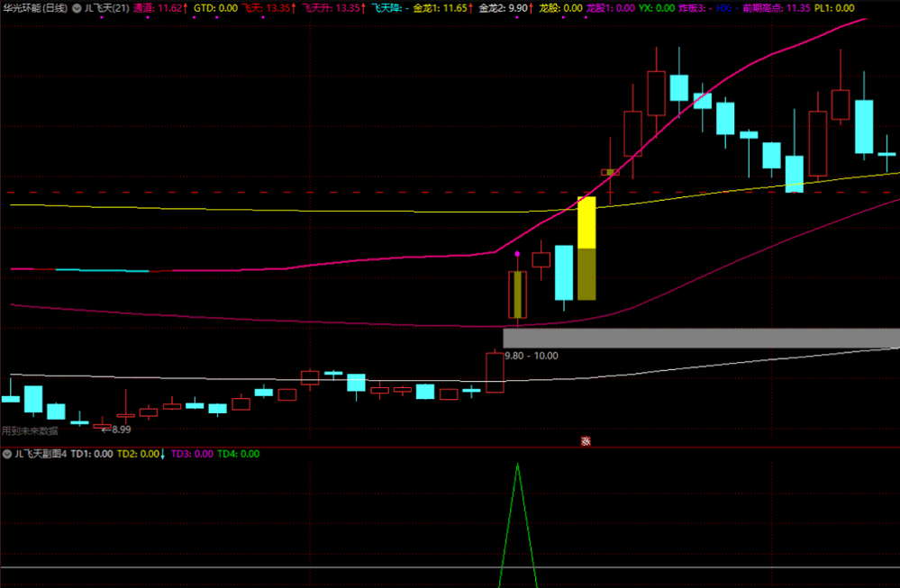The image size is (900, 588).
Task: Open the JL飞天副图4 sub-chart dropdown arrow
Action: point(7,455)
